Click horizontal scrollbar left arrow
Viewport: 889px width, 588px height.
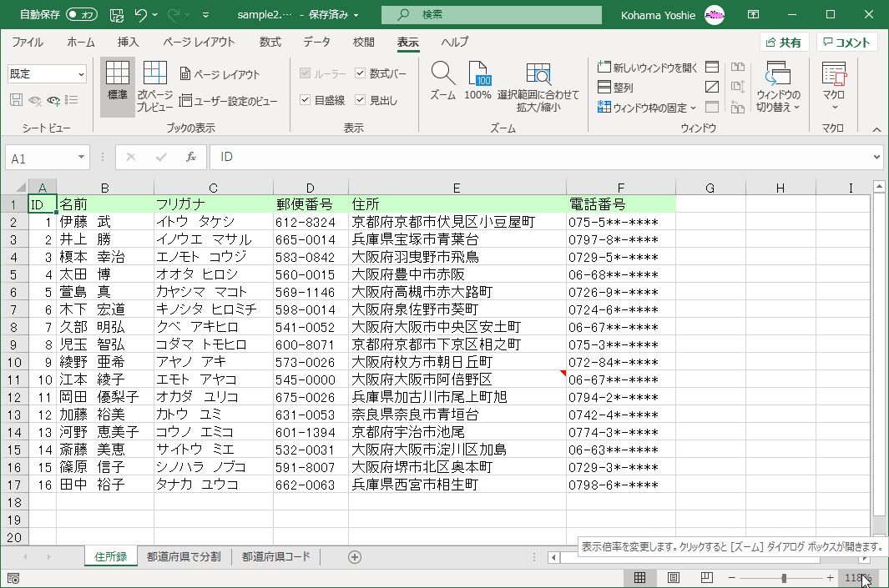pyautogui.click(x=553, y=557)
